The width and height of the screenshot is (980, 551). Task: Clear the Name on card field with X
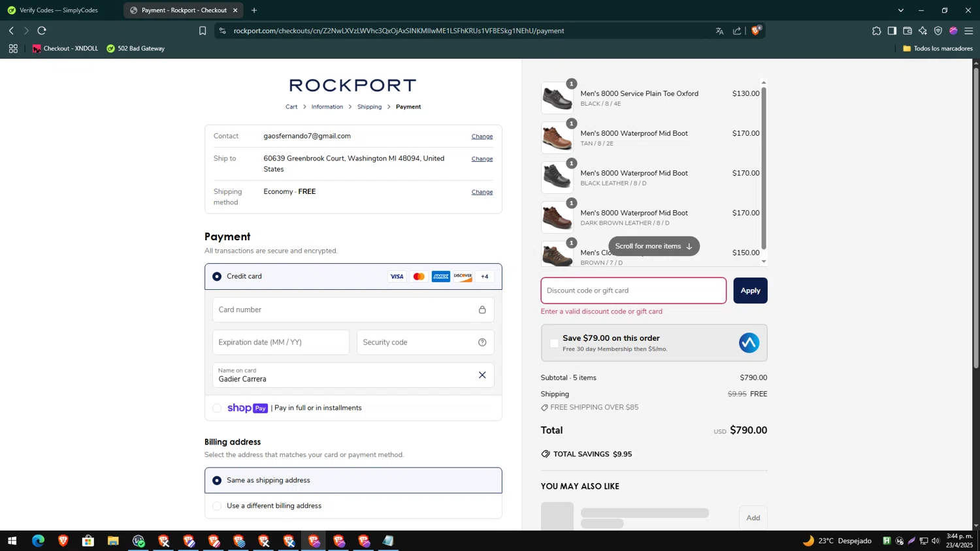click(482, 375)
